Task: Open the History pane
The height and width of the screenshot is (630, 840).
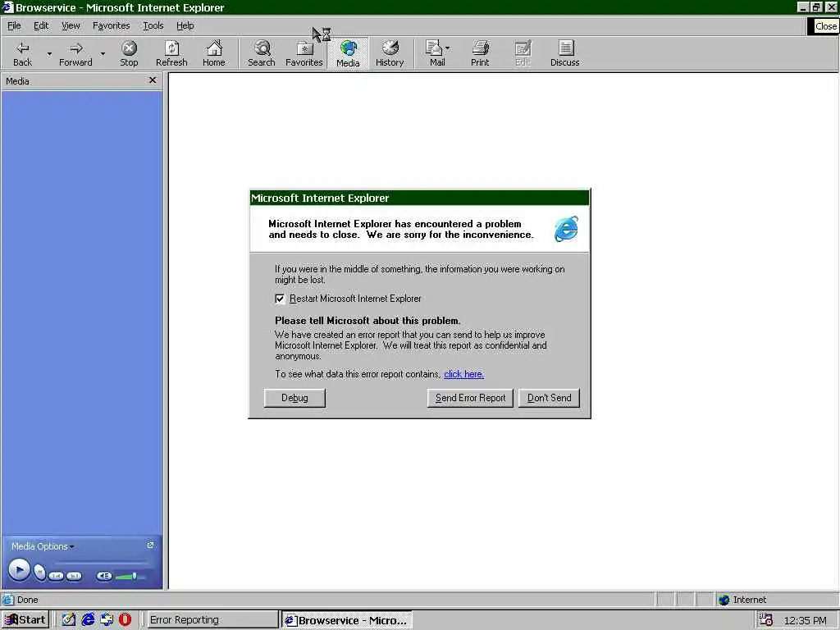Action: click(x=390, y=53)
